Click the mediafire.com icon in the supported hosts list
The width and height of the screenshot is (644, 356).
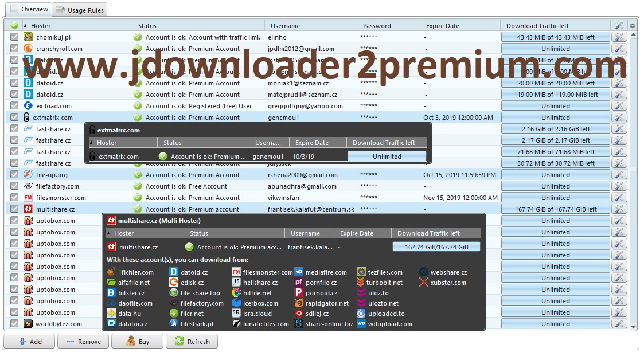[x=299, y=272]
